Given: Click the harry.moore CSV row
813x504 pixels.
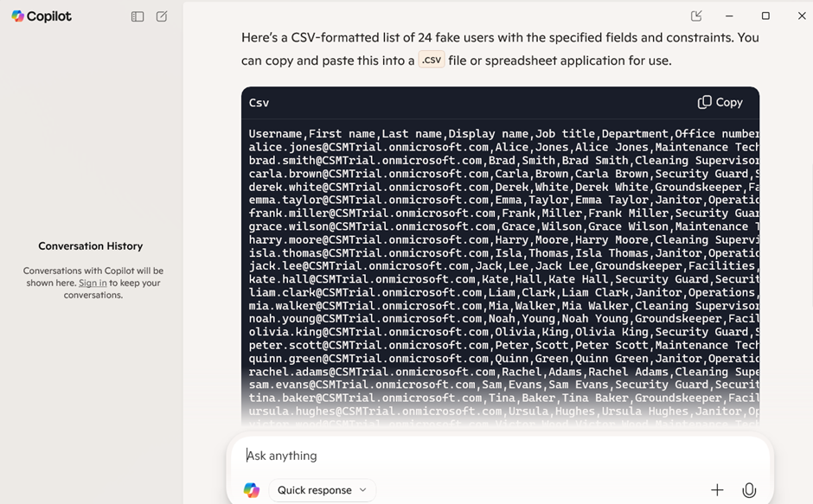Looking at the screenshot, I should click(x=503, y=239).
